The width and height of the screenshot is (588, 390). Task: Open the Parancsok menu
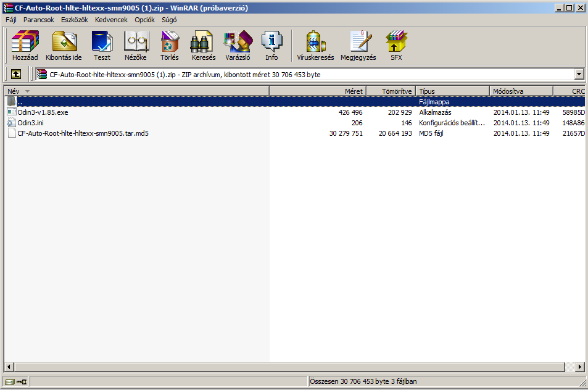point(39,20)
